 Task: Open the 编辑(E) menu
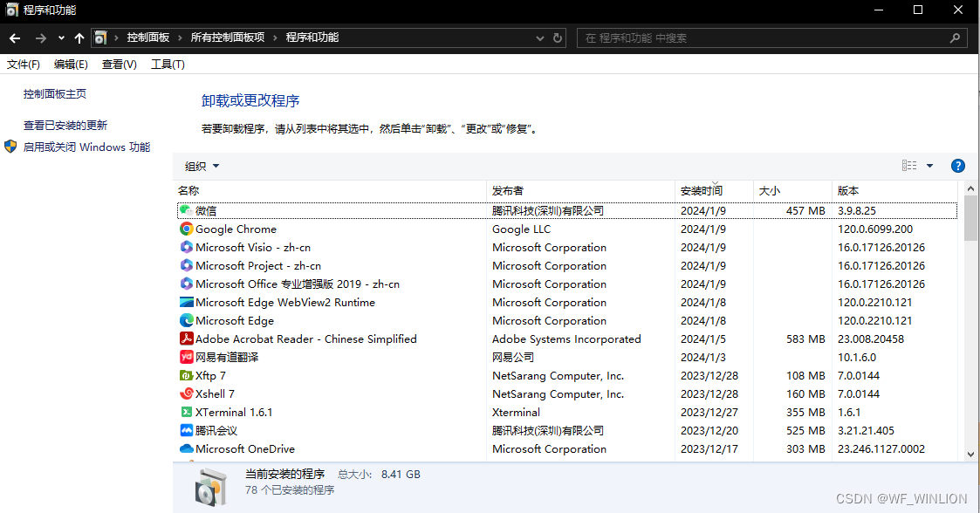tap(71, 65)
